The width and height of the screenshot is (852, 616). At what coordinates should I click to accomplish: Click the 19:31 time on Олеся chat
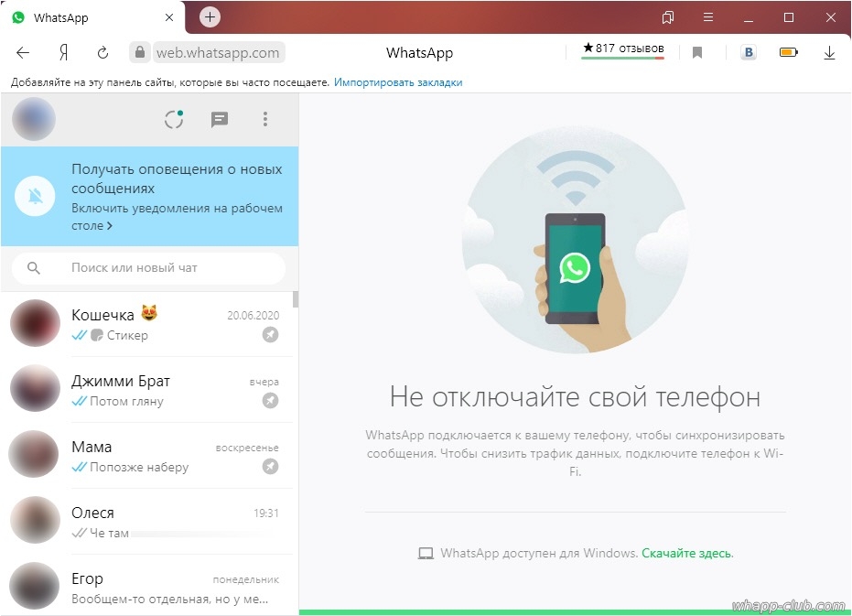tap(266, 513)
